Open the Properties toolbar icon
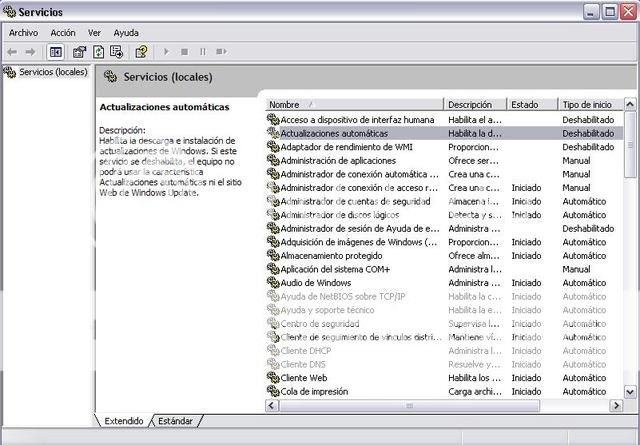Image resolution: width=640 pixels, height=445 pixels. point(79,52)
